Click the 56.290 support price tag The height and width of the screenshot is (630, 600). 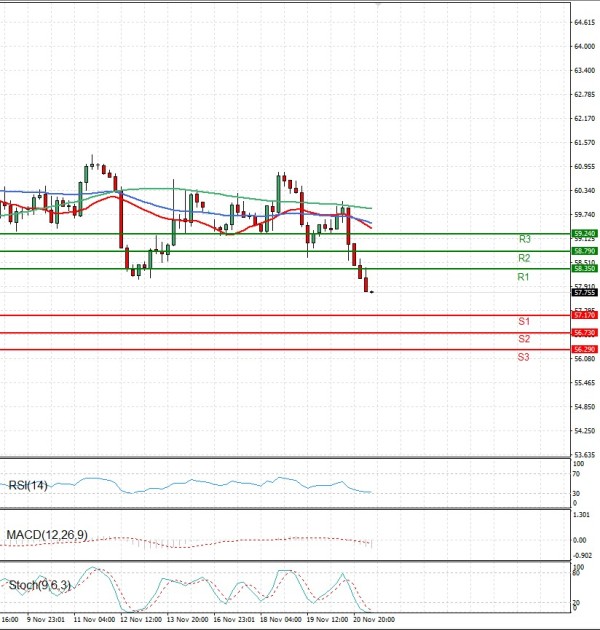[x=584, y=349]
